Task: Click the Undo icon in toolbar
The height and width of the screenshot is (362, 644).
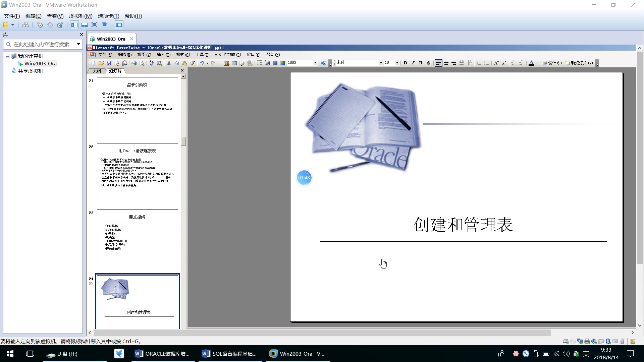Action: click(201, 63)
